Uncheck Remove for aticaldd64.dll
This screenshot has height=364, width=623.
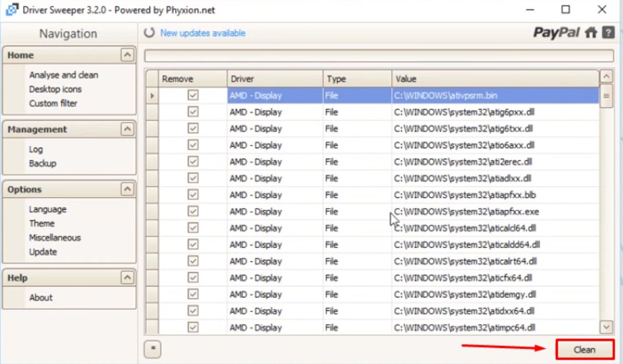click(193, 244)
